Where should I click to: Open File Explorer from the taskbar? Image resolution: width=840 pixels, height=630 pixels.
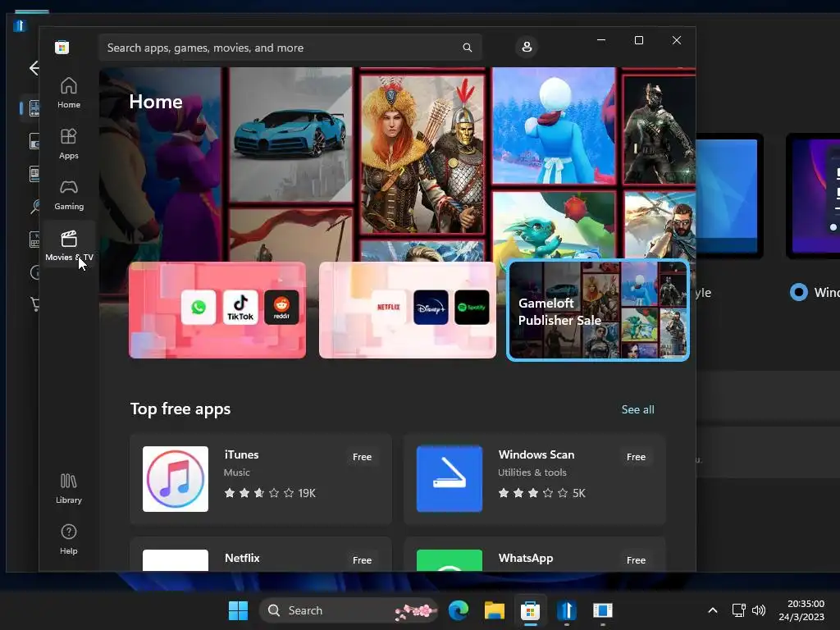[x=495, y=610]
